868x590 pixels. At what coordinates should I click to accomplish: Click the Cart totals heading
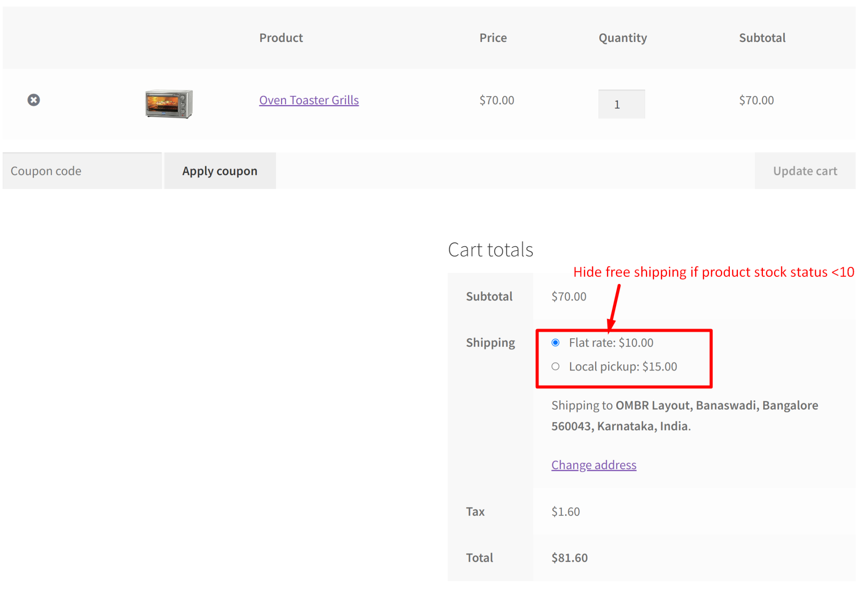click(x=490, y=249)
